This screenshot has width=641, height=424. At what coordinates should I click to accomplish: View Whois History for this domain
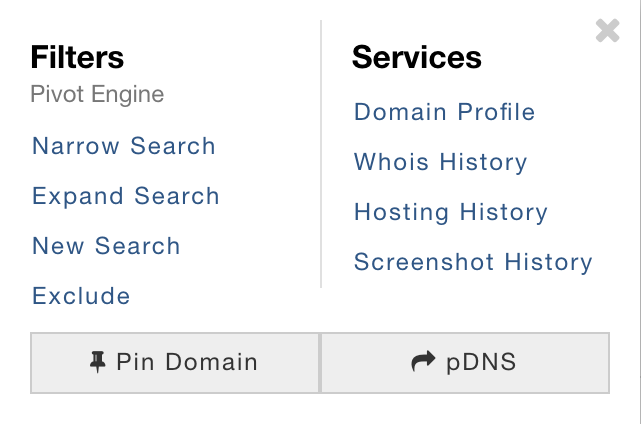pyautogui.click(x=441, y=162)
